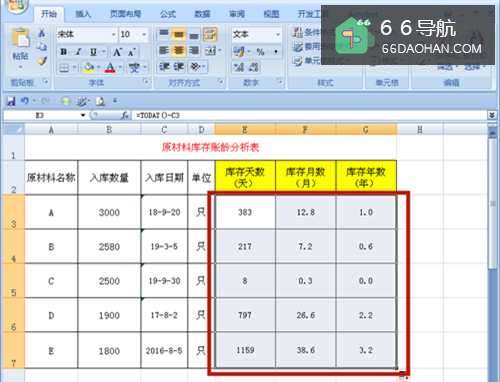Select row 1 header
Screen dimensions: 500x382
click(x=13, y=148)
